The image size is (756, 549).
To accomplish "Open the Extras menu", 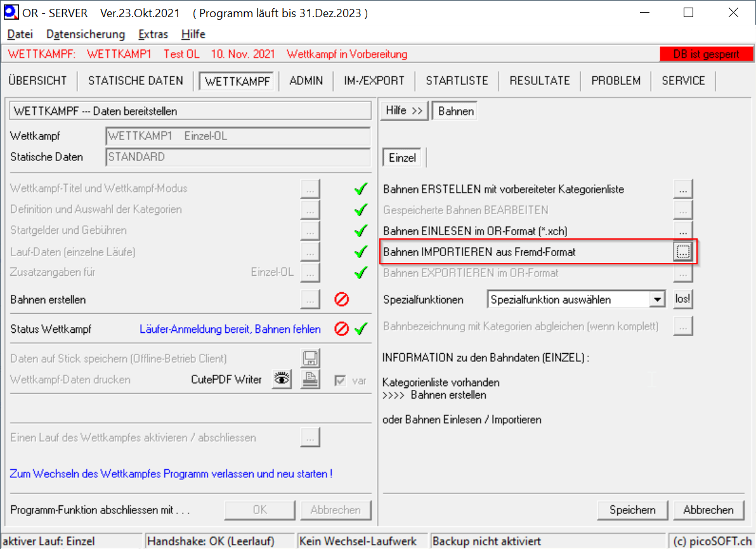I will (x=153, y=34).
